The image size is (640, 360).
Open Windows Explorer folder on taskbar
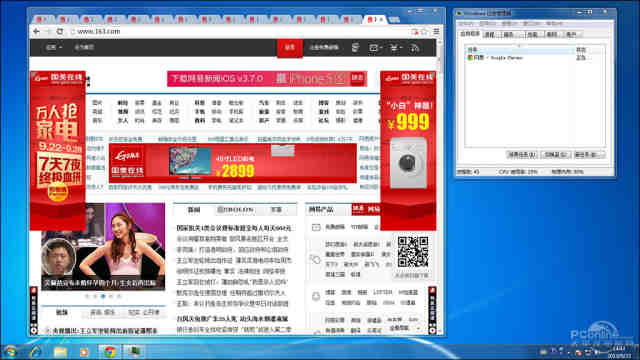tap(60, 351)
